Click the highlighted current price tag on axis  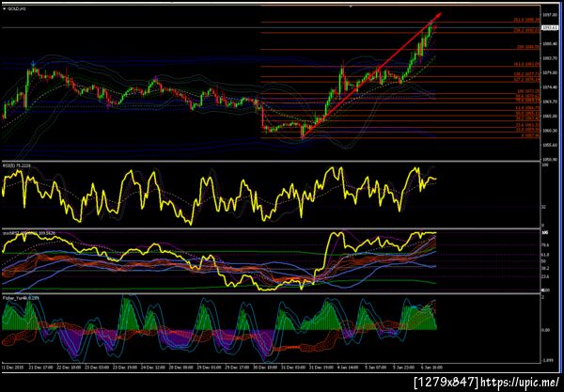pos(550,27)
